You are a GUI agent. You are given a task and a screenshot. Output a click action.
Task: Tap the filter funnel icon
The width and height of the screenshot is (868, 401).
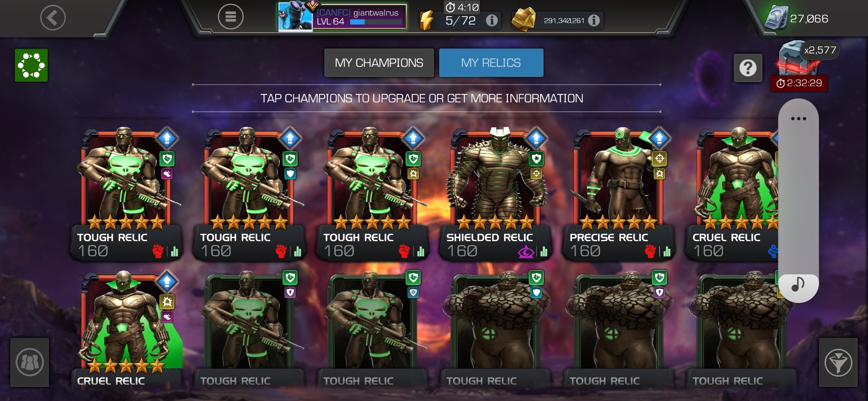click(x=838, y=362)
